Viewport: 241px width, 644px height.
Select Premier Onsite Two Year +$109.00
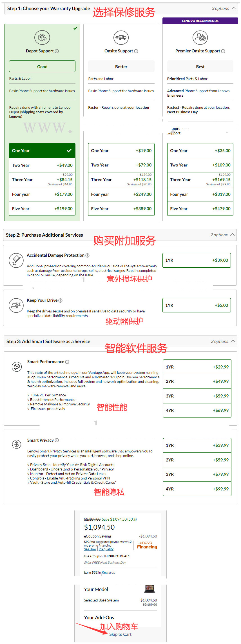pos(200,165)
